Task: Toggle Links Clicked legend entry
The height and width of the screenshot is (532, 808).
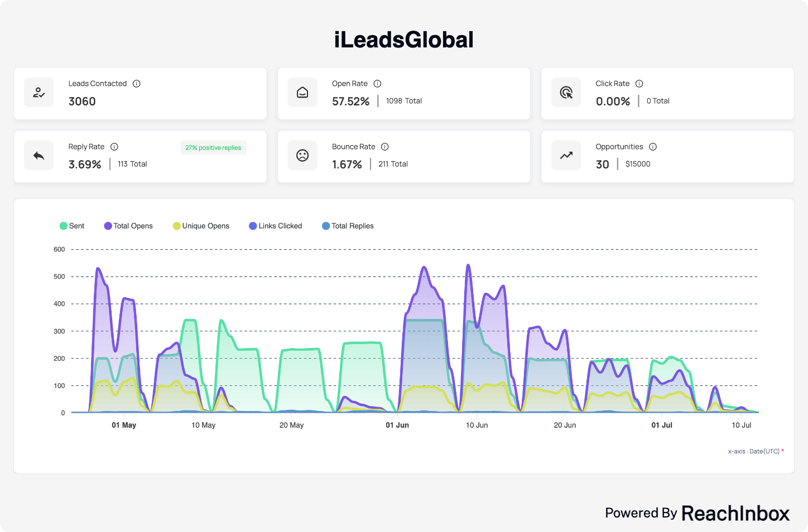Action: click(x=276, y=226)
